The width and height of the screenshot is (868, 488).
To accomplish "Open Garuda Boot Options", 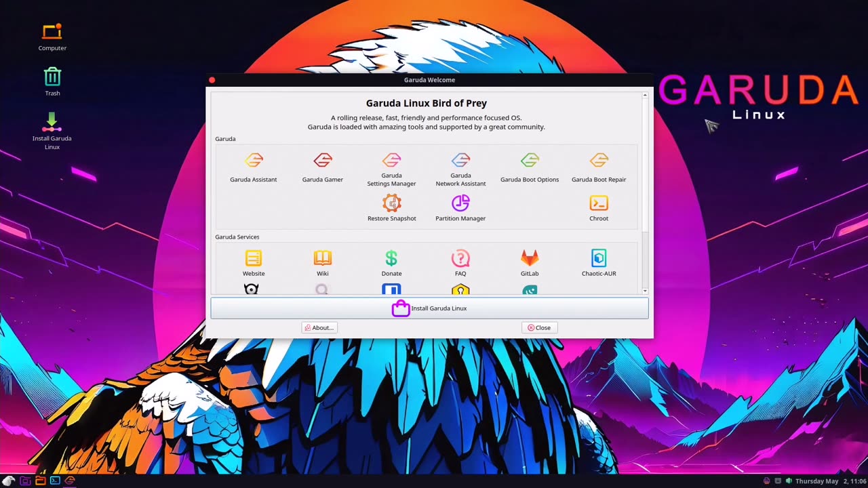I will tap(530, 167).
